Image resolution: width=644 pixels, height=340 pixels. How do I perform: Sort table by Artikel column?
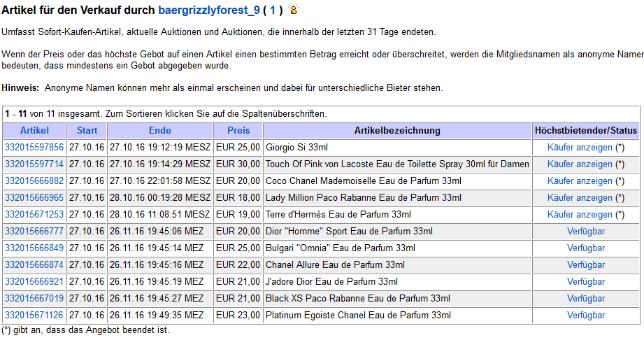point(34,131)
